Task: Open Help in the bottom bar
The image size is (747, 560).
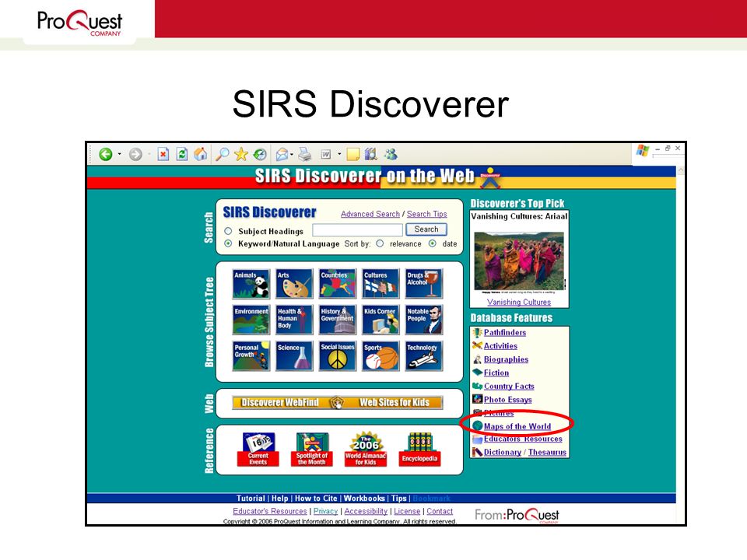Action: click(279, 498)
